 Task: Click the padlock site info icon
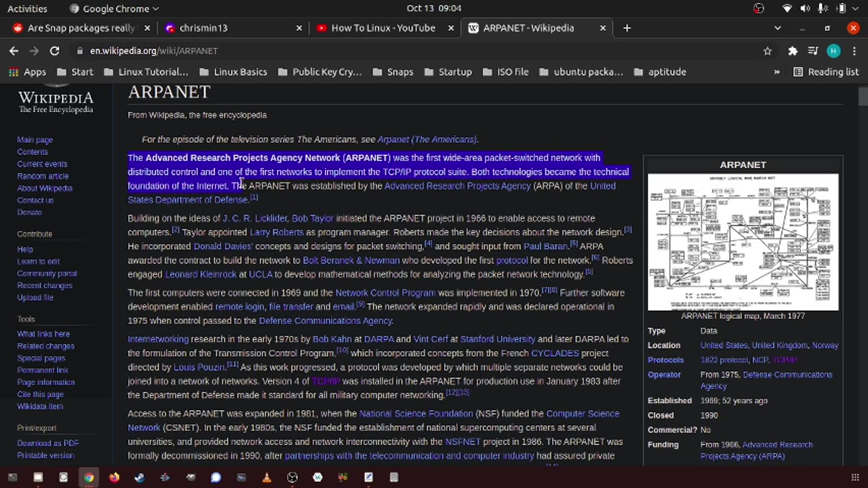[x=80, y=51]
